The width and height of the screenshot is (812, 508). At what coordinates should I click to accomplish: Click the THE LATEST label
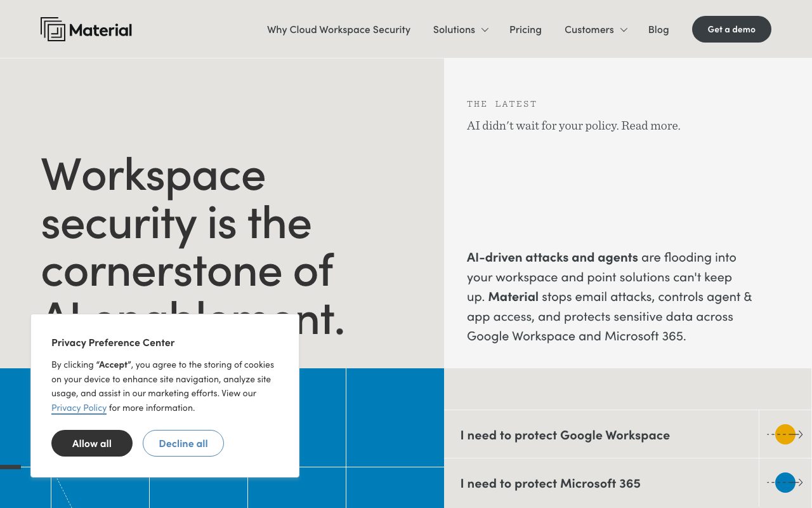(x=502, y=104)
